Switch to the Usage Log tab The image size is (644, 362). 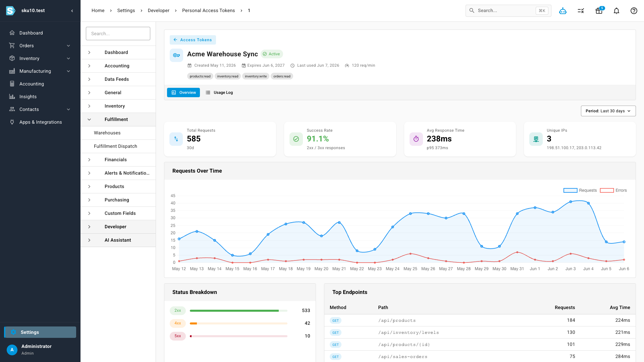pos(219,93)
